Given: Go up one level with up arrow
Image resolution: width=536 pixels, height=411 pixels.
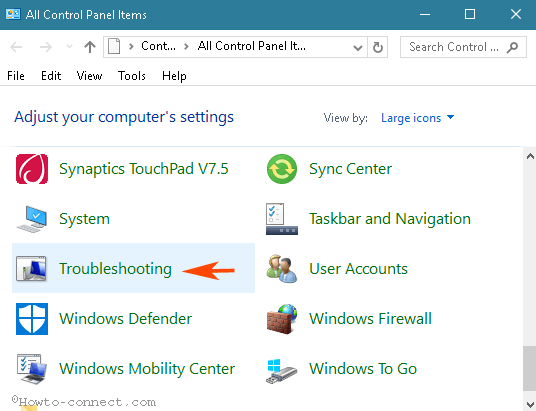Looking at the screenshot, I should [90, 47].
